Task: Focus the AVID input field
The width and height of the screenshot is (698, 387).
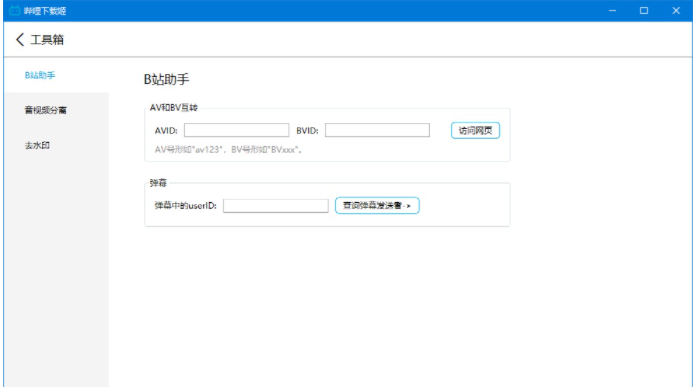Action: click(x=236, y=130)
